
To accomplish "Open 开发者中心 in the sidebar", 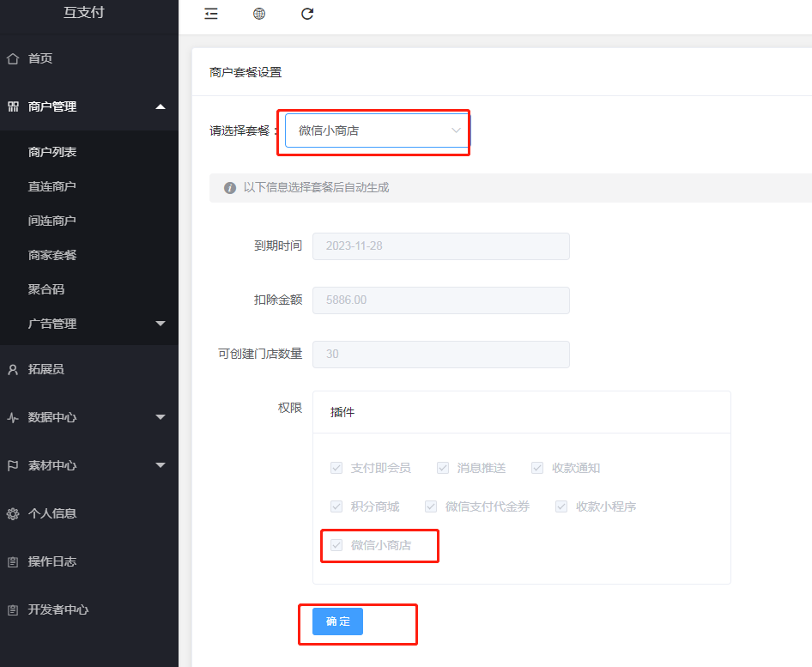I will [x=58, y=610].
